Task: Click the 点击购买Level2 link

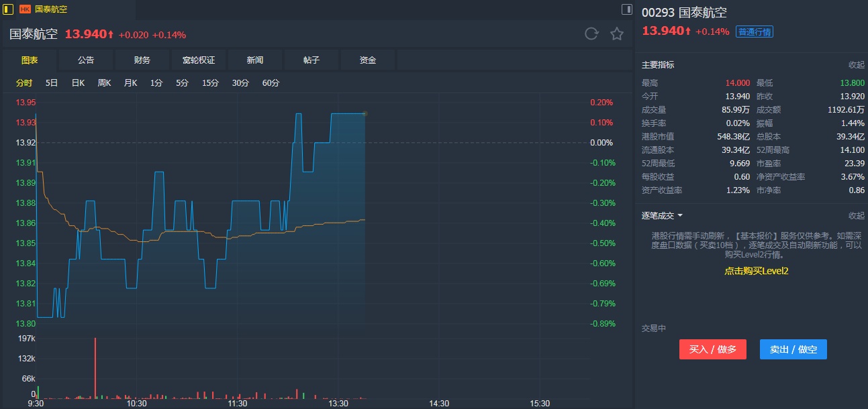Action: pyautogui.click(x=756, y=271)
